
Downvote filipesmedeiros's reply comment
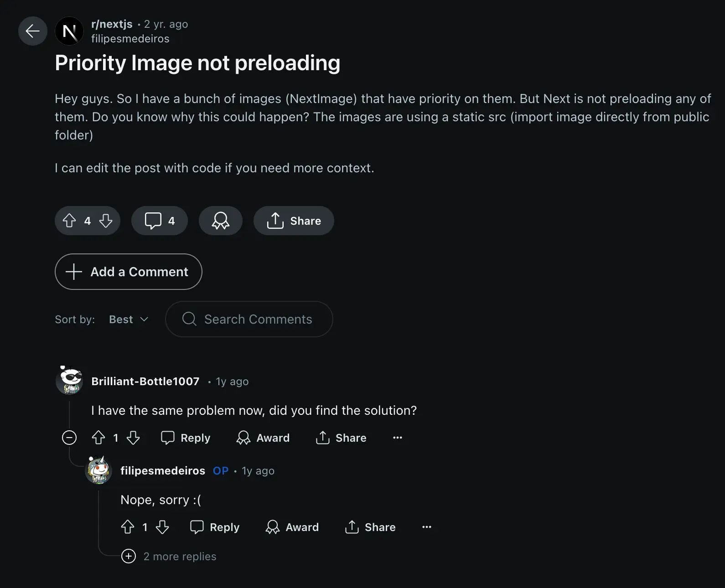162,527
